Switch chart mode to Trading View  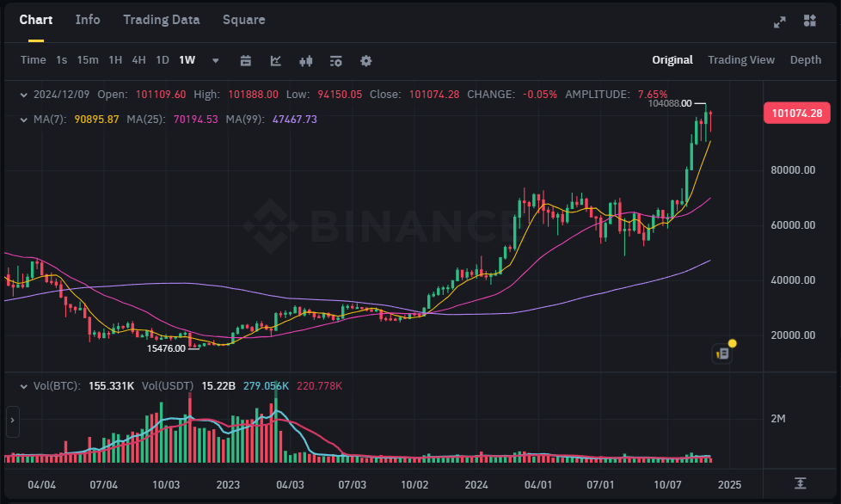click(x=741, y=60)
